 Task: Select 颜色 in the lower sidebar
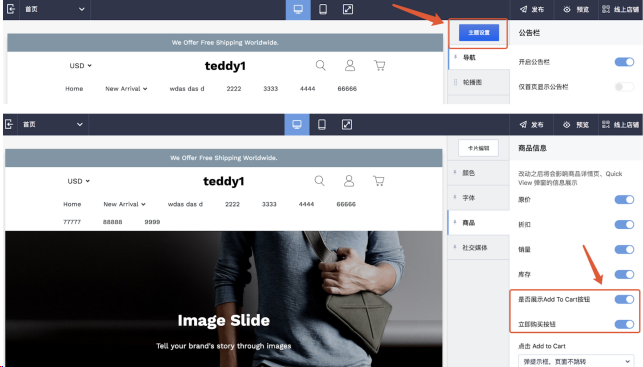[x=478, y=173]
